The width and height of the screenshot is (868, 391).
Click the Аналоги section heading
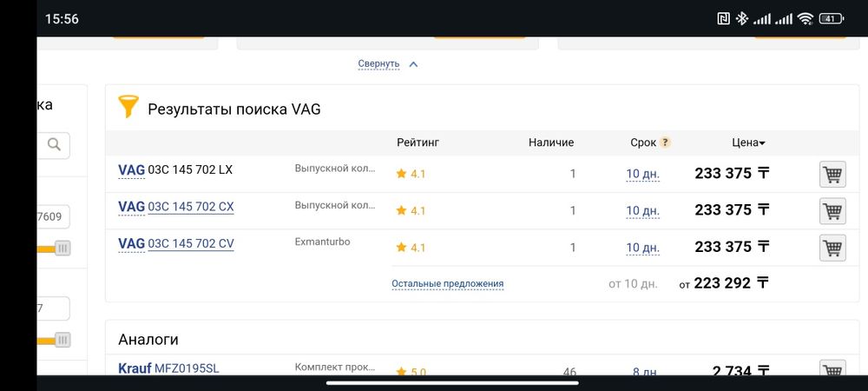coord(148,340)
